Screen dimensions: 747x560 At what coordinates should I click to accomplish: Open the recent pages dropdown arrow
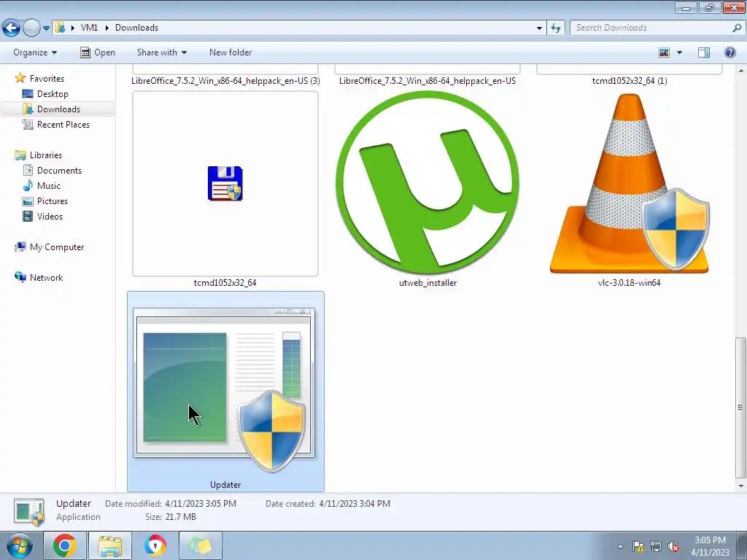[46, 28]
